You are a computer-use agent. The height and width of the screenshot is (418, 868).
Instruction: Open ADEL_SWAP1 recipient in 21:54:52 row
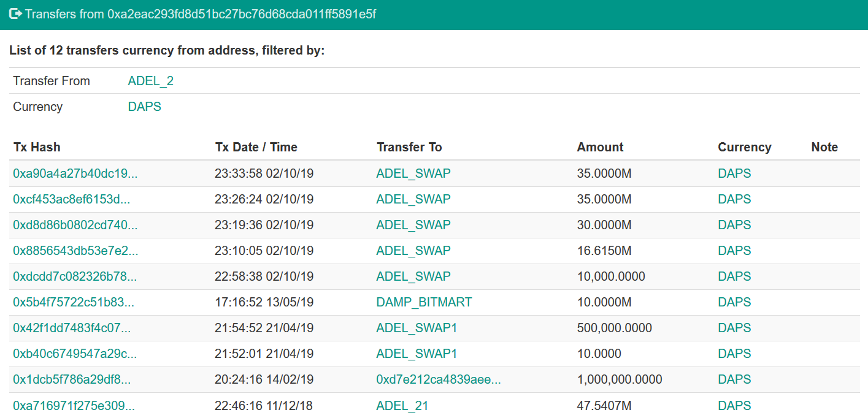(x=417, y=328)
